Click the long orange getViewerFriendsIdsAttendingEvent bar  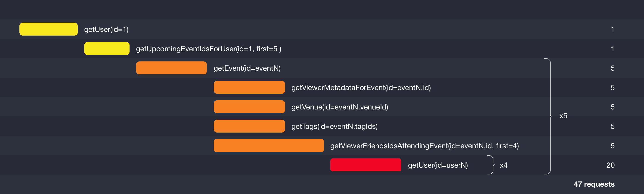269,145
